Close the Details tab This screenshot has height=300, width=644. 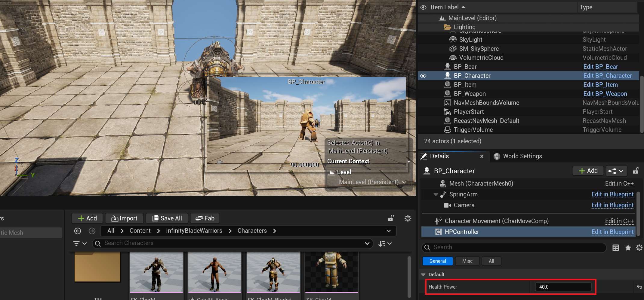click(x=482, y=156)
